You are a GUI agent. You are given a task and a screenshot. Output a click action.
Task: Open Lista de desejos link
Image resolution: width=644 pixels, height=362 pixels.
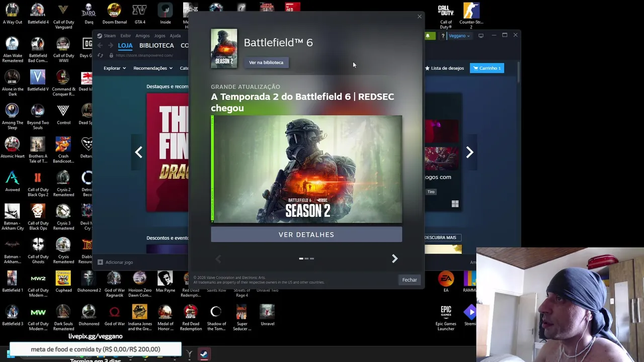444,68
